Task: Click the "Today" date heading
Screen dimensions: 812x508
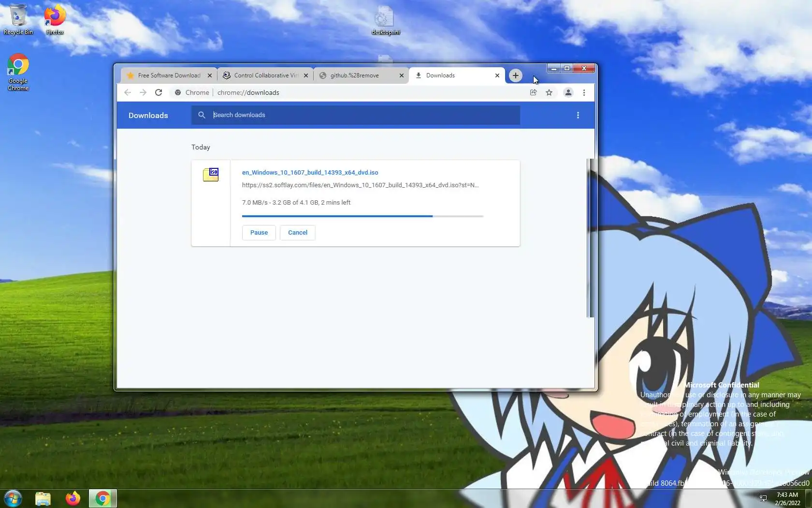Action: [201, 147]
